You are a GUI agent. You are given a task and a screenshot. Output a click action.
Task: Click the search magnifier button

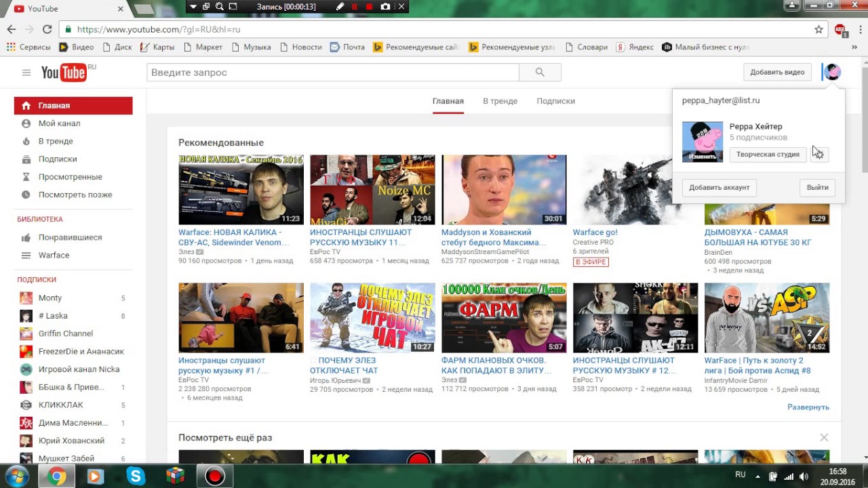coord(540,73)
